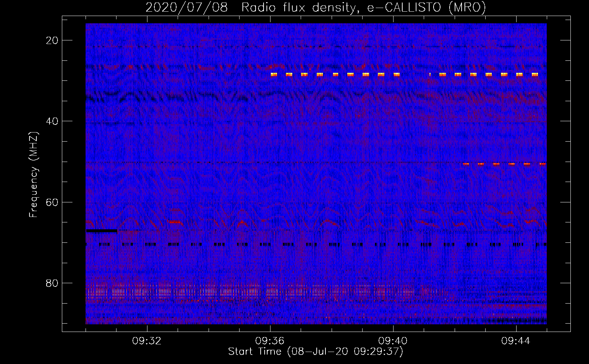This screenshot has height=364, width=589.
Task: Click the black horizontal bar near 67 MHz
Action: 102,230
